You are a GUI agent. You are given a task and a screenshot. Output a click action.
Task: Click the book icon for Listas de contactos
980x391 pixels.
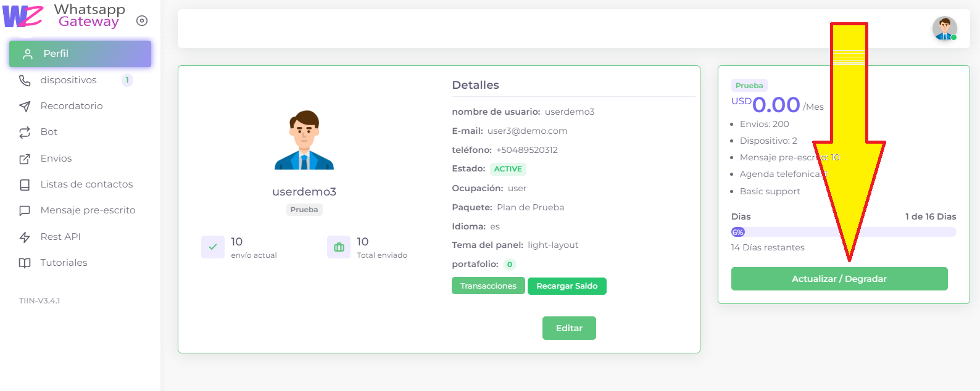tap(25, 185)
